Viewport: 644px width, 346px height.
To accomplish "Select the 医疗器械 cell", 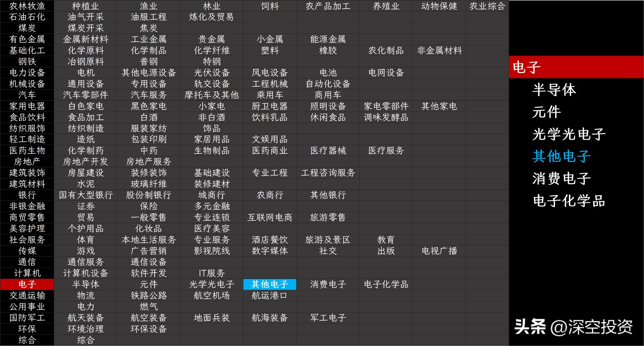I will click(x=328, y=150).
